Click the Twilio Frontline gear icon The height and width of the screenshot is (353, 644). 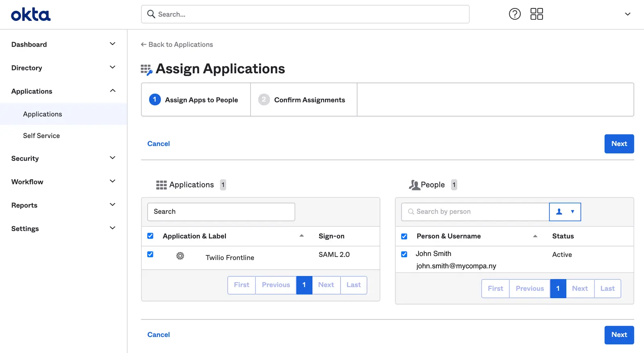tap(180, 256)
